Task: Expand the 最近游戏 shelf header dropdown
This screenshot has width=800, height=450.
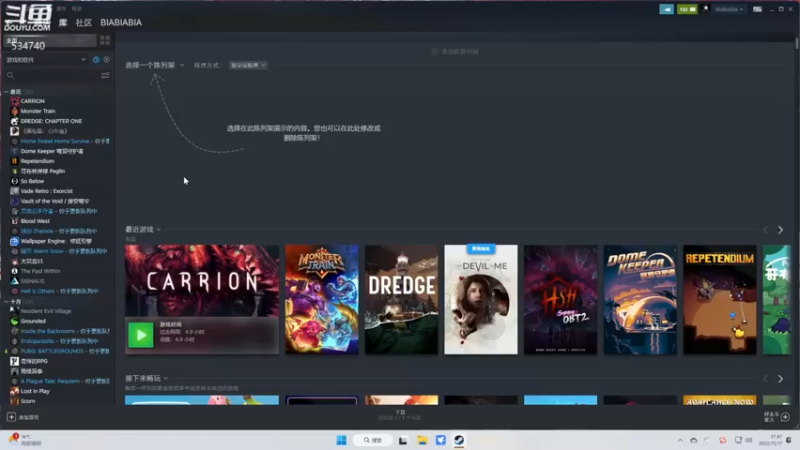Action: pos(143,230)
